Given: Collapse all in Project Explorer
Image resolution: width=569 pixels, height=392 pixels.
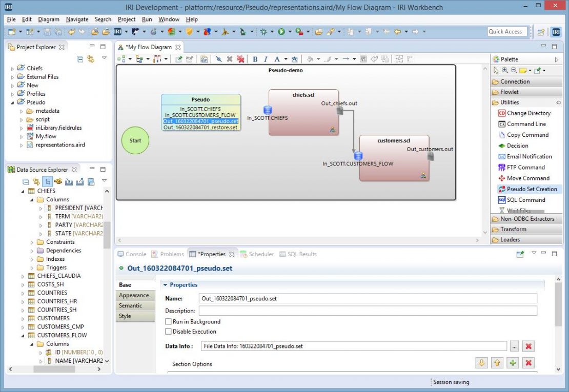Looking at the screenshot, I should pos(80,59).
